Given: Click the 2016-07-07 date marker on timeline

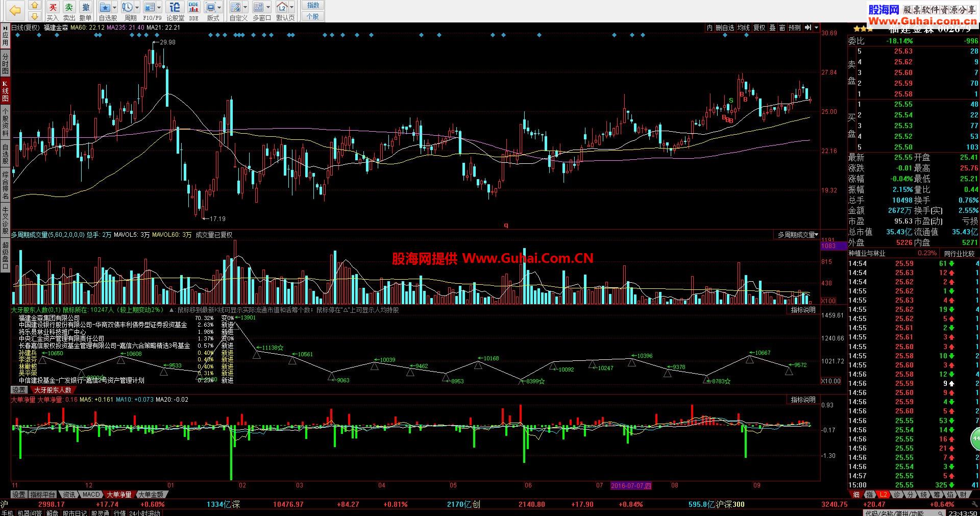Looking at the screenshot, I should tap(631, 485).
